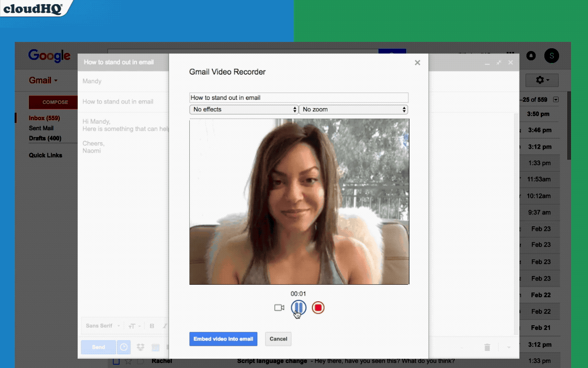
Task: Open the "No zoom" dropdown
Action: point(353,109)
